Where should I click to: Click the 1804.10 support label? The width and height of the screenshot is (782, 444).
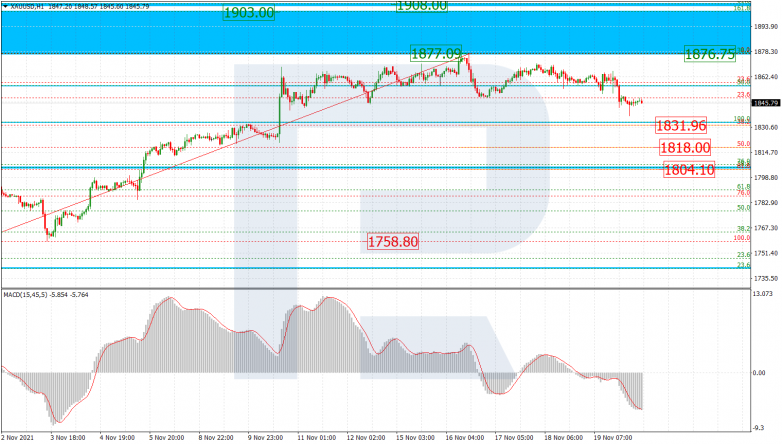(689, 170)
